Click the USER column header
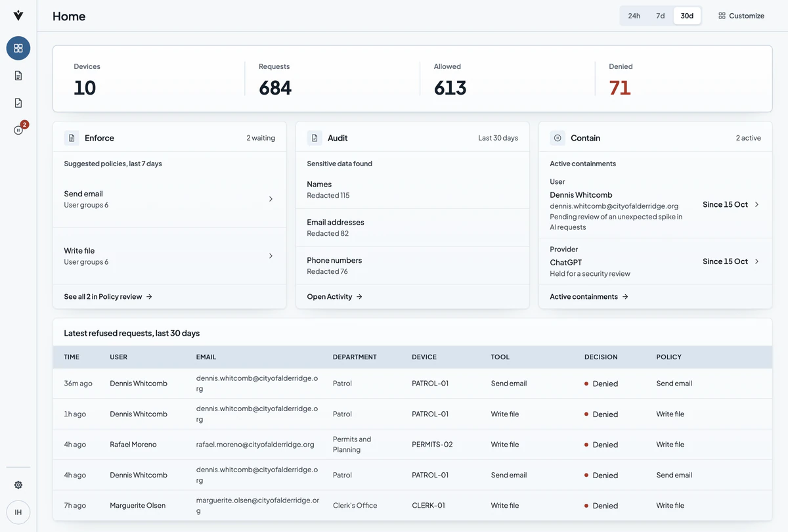Image resolution: width=788 pixels, height=532 pixels. [x=119, y=357]
